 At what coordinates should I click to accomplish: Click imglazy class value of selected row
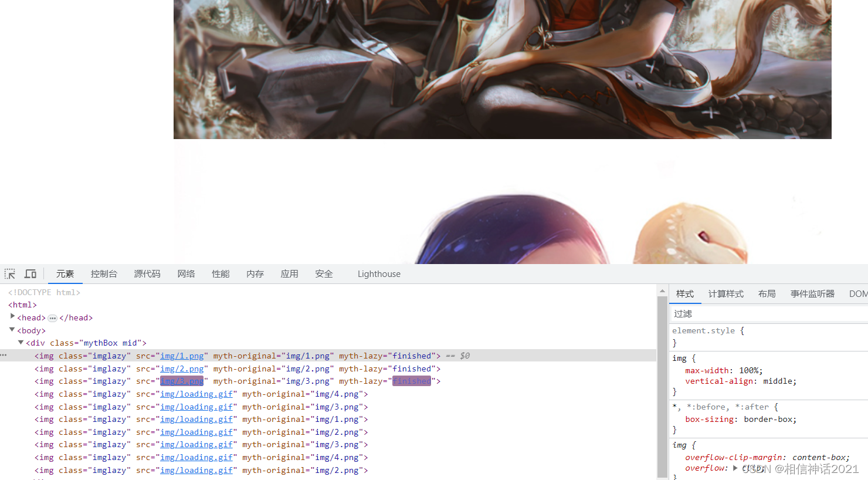109,356
